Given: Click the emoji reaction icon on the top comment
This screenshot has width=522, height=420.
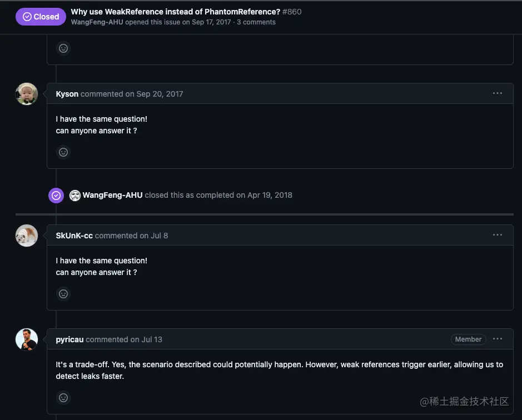Looking at the screenshot, I should (x=63, y=48).
